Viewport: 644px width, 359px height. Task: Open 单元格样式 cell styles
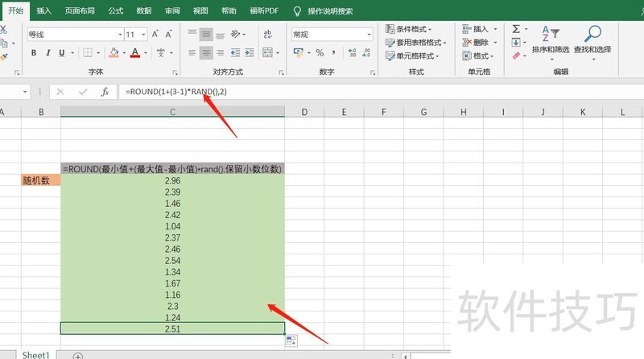pos(412,56)
